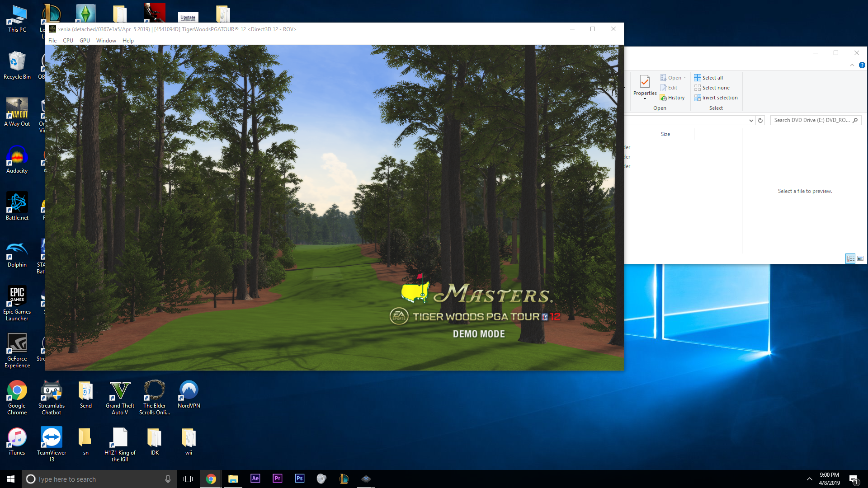
Task: Open the CPU menu in xenia
Action: [x=68, y=41]
